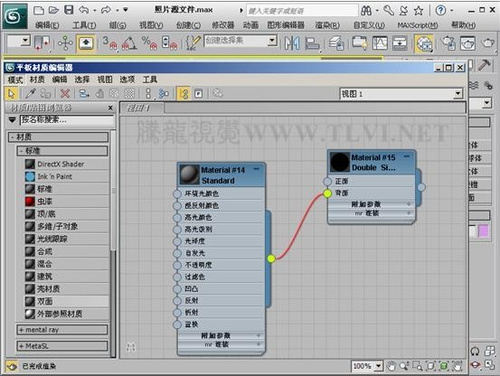Pick material from object with the eyedropper
500x376 pixels.
point(30,94)
